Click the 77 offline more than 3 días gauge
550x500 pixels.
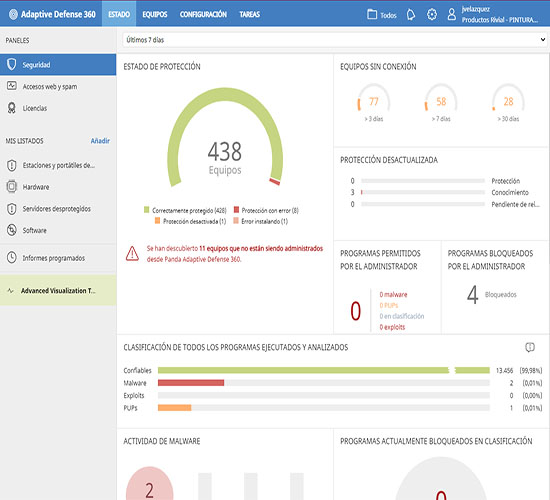click(374, 102)
